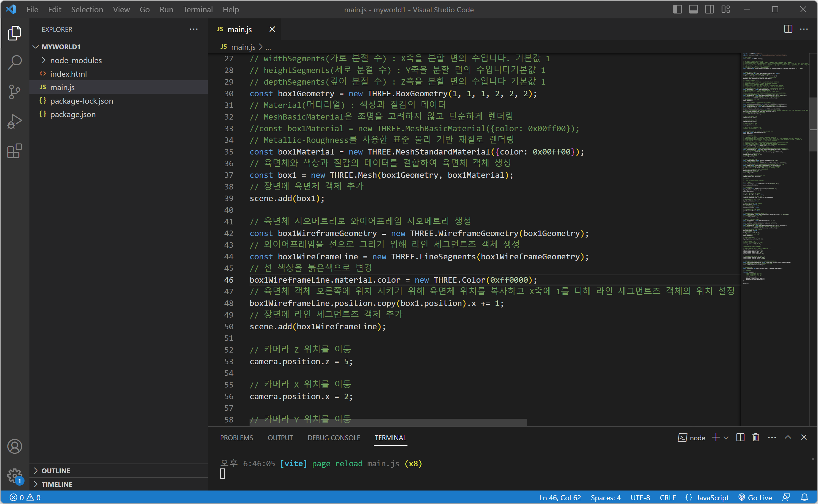Click the code minimap overview
This screenshot has width=818, height=504.
tap(774, 167)
